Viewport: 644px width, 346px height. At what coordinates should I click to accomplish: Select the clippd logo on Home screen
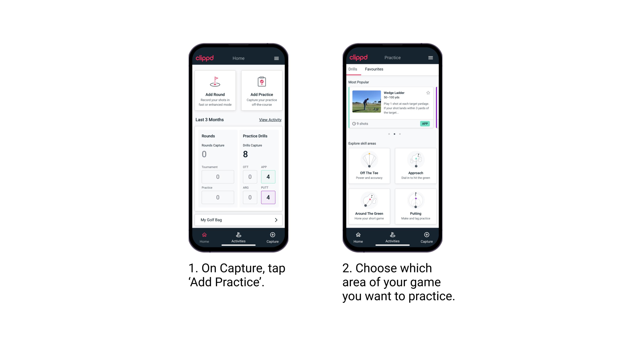click(x=205, y=58)
